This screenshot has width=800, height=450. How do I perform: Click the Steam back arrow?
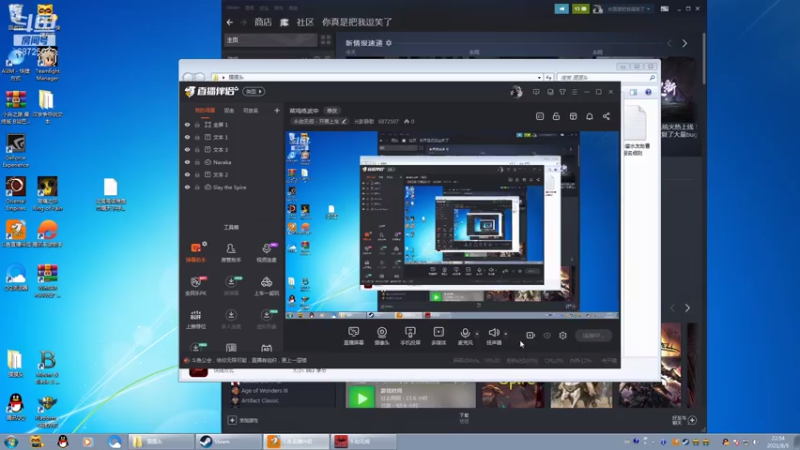coord(230,22)
